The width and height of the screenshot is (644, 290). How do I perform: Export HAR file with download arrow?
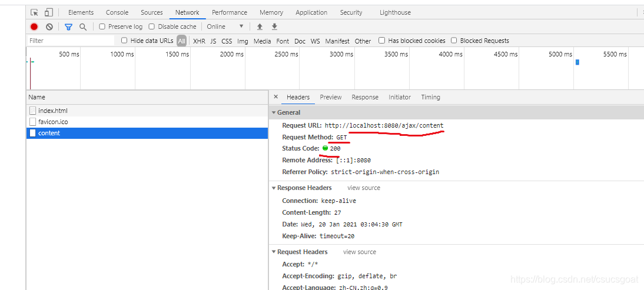pyautogui.click(x=275, y=26)
